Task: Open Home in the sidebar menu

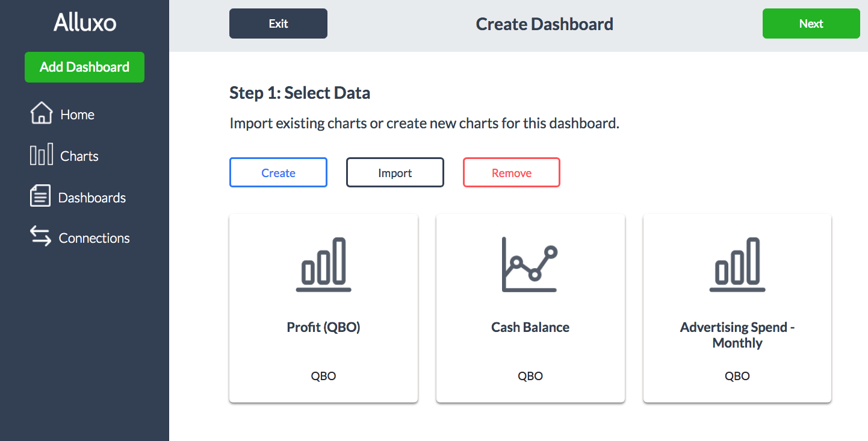Action: [x=78, y=114]
